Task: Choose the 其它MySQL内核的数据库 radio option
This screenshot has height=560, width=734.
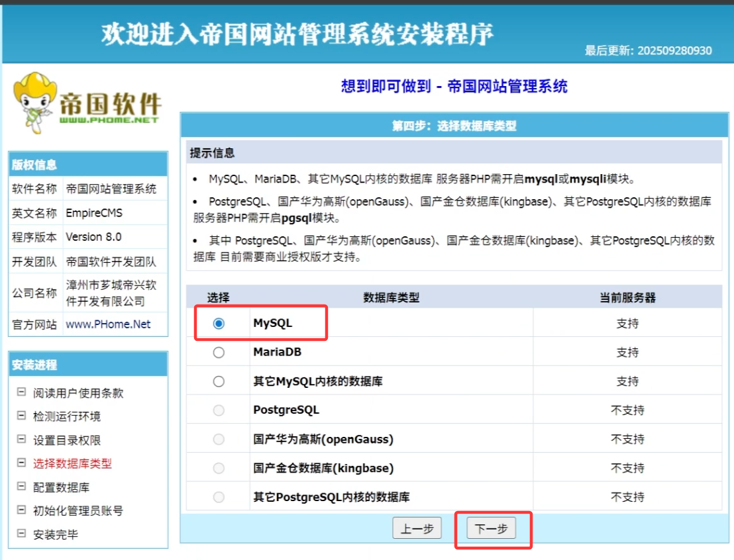Action: 219,381
